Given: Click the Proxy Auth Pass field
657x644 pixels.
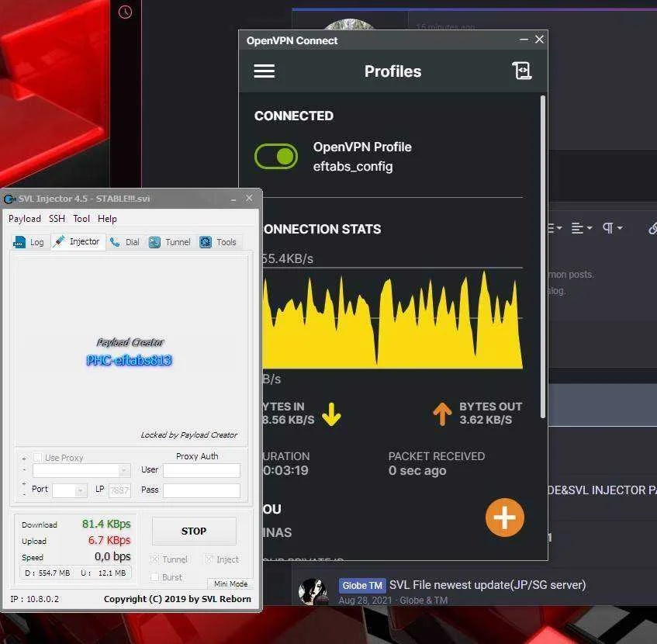Looking at the screenshot, I should click(202, 490).
